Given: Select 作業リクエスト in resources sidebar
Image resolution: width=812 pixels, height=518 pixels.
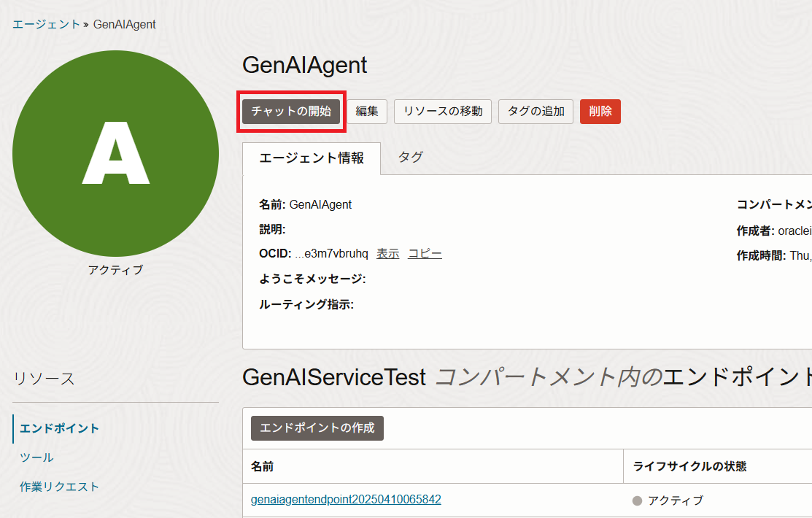Looking at the screenshot, I should 59,487.
